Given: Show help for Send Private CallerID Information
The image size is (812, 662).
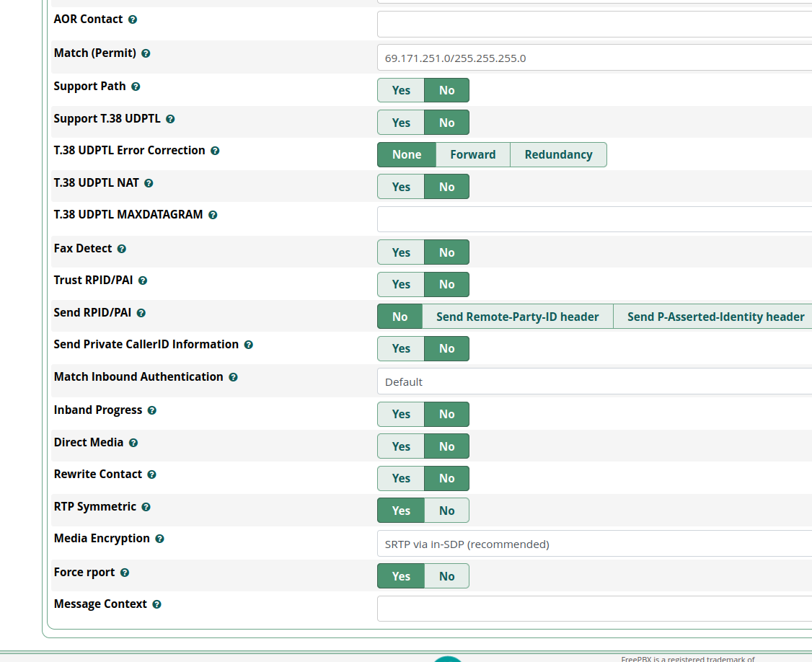Looking at the screenshot, I should [x=248, y=345].
